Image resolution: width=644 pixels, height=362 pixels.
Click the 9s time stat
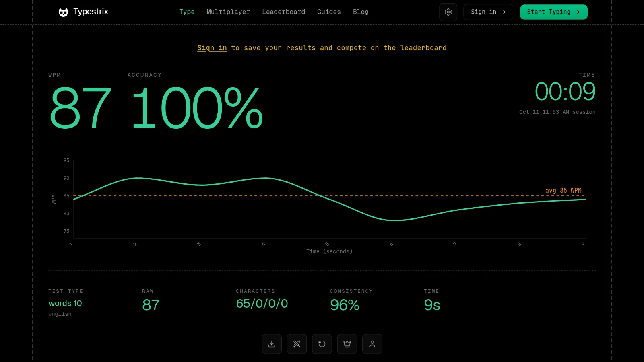pos(432,305)
